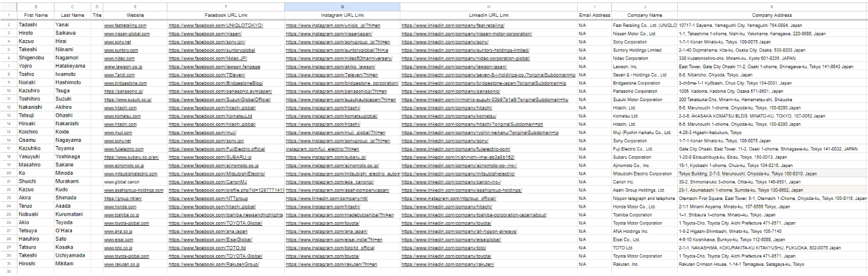Screen dimensions: 868x276
Task: Click the "Company Name" header cell
Action: (x=644, y=15)
